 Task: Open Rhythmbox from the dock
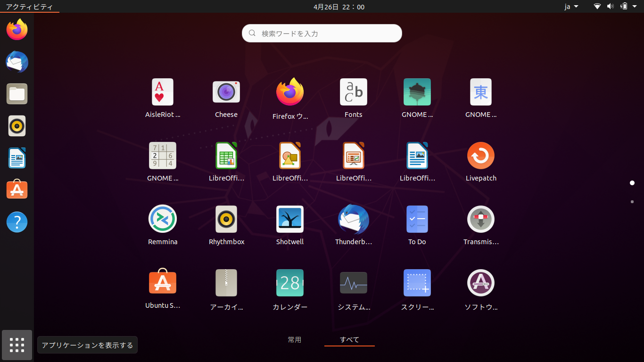tap(17, 126)
